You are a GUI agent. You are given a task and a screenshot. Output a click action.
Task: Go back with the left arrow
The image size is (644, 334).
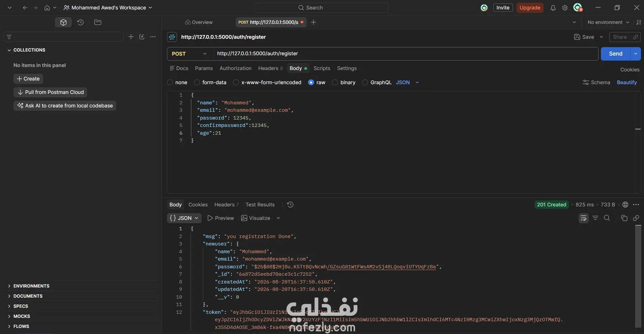(x=25, y=7)
